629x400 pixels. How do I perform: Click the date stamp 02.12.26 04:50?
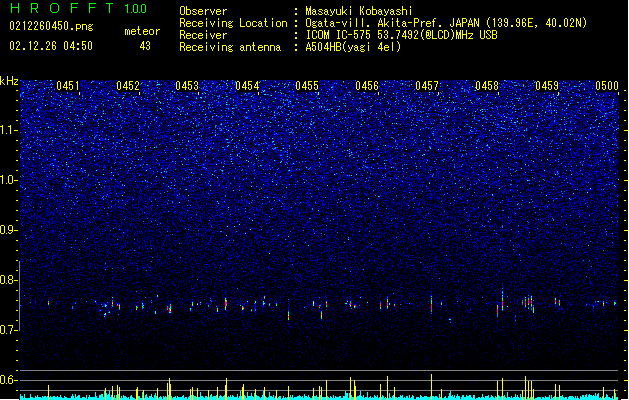pyautogui.click(x=51, y=46)
